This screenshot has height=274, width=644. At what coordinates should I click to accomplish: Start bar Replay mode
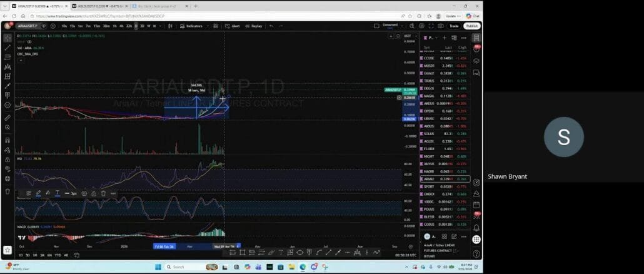[253, 26]
